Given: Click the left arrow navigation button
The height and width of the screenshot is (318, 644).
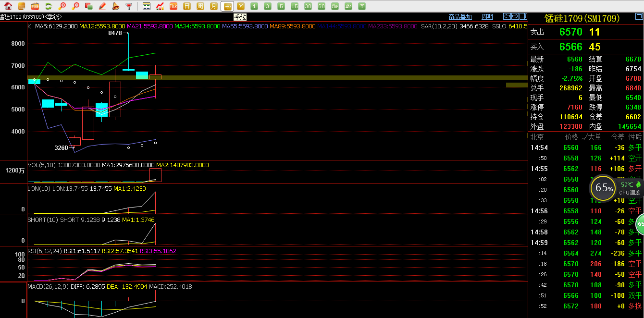Looking at the screenshot, I should (507, 17).
